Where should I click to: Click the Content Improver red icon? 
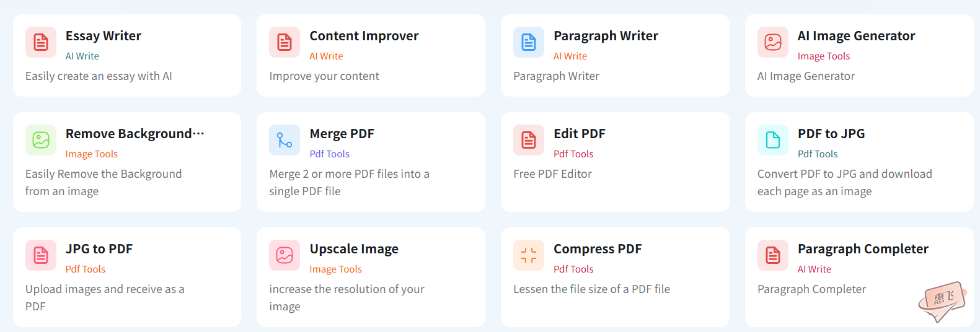[x=285, y=42]
